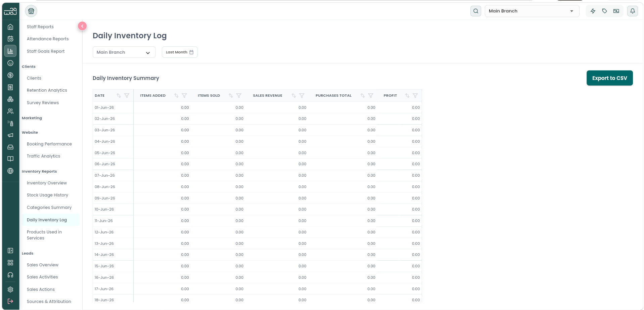The height and width of the screenshot is (310, 644).
Task: Open Products Used in Services report
Action: [x=44, y=235]
